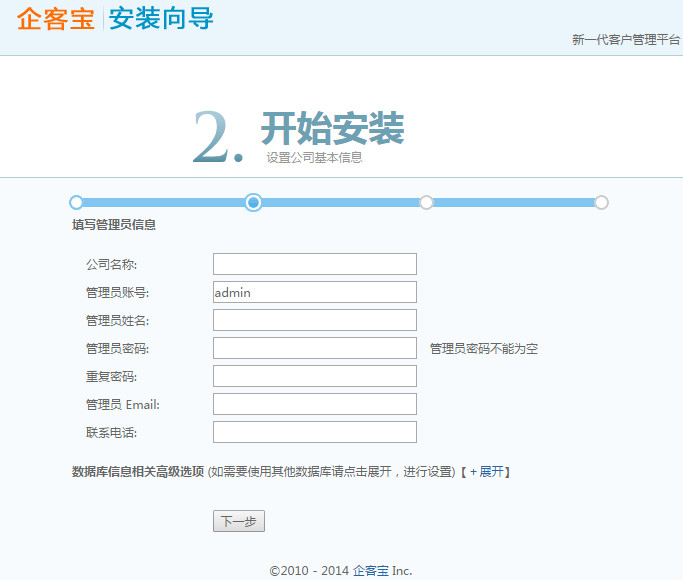This screenshot has height=580, width=683.
Task: Click the 安装向导 header title
Action: pos(161,19)
